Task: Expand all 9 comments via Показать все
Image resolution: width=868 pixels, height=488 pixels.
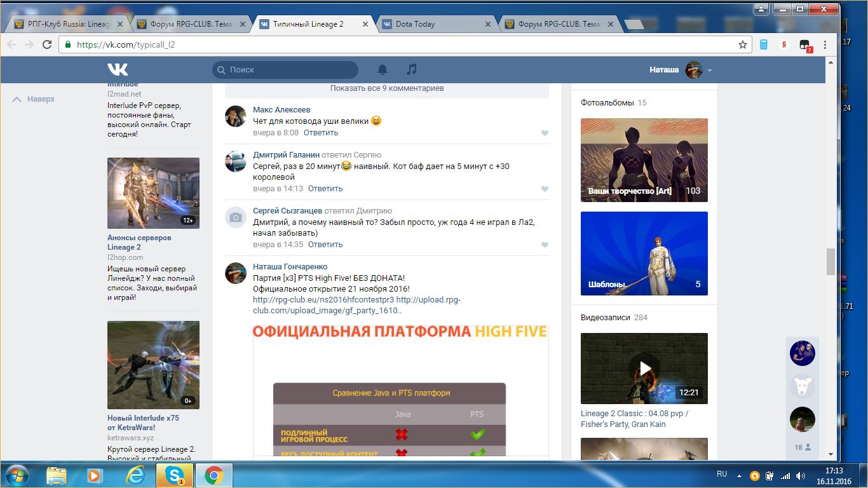Action: tap(386, 88)
